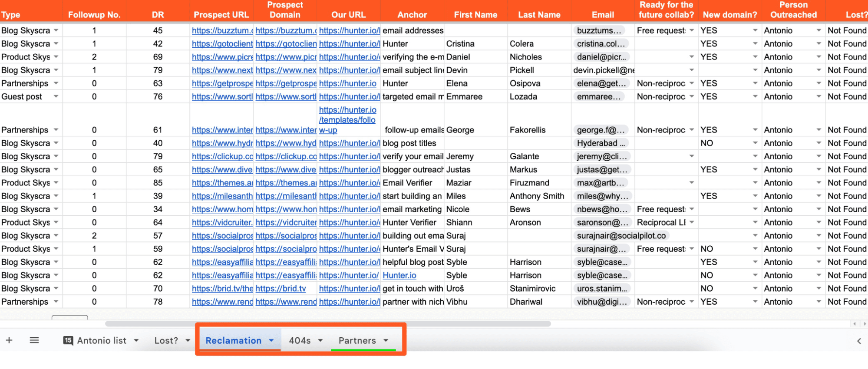Expand the Reciprocal LI collab dropdown
The image size is (868, 369).
tap(692, 222)
